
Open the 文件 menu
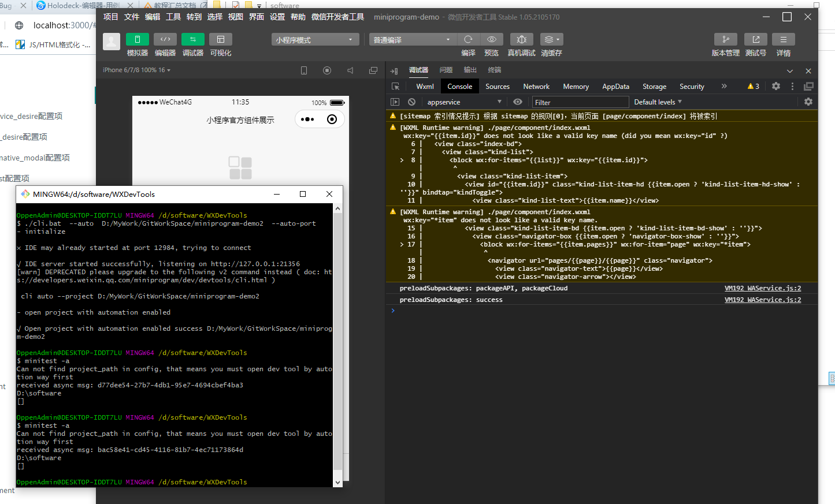pyautogui.click(x=132, y=17)
